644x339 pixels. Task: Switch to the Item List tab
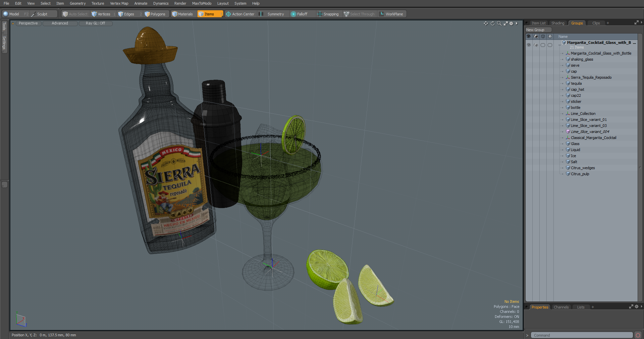click(538, 23)
